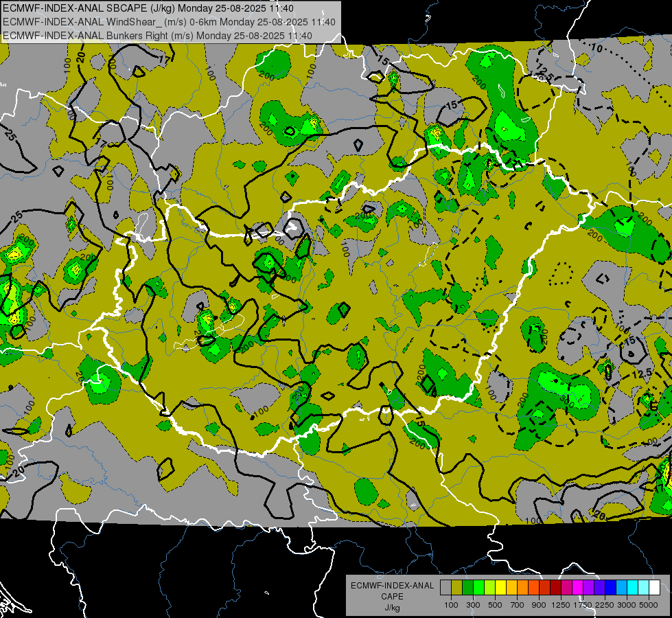
Task: Pick the purple swatch right of 1750
Action: coord(588,587)
